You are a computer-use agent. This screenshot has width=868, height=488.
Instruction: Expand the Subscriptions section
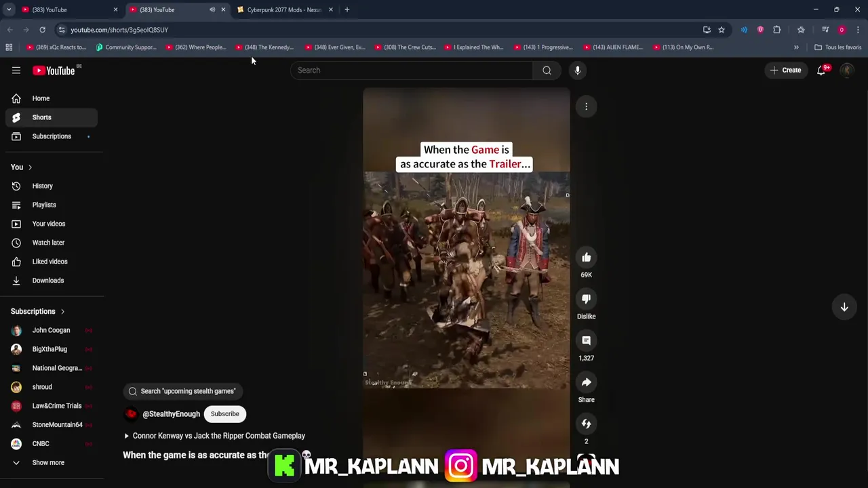coord(37,311)
